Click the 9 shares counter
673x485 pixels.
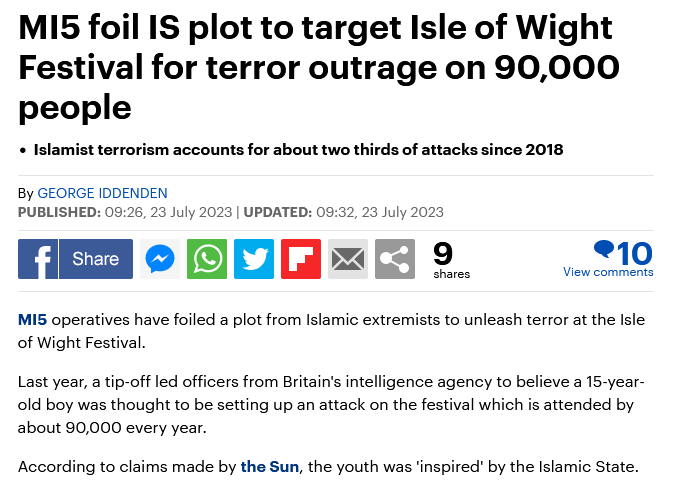point(451,260)
